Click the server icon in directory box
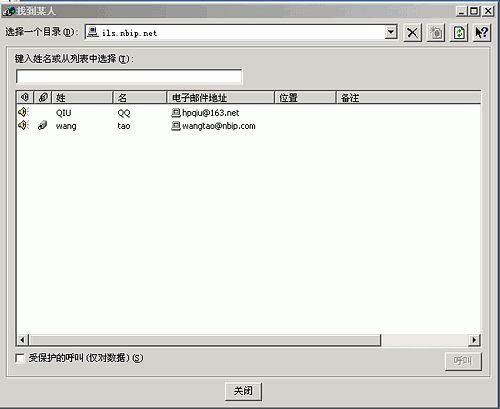 coord(93,32)
